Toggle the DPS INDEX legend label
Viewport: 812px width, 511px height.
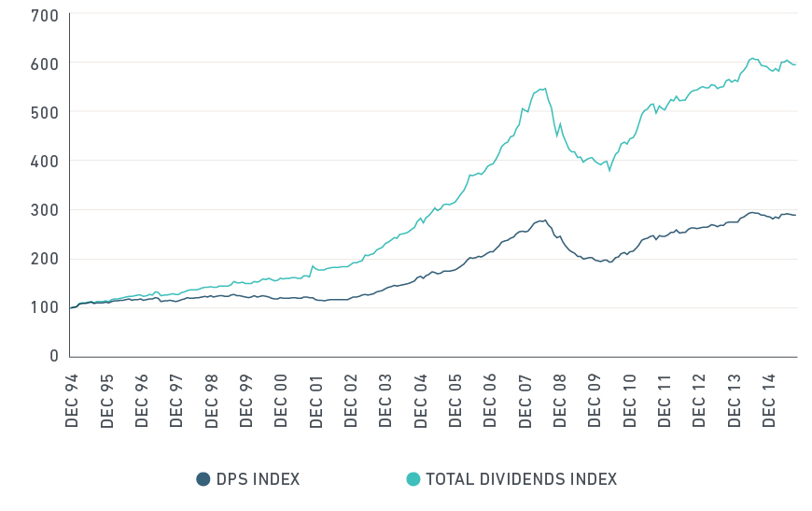pyautogui.click(x=258, y=479)
